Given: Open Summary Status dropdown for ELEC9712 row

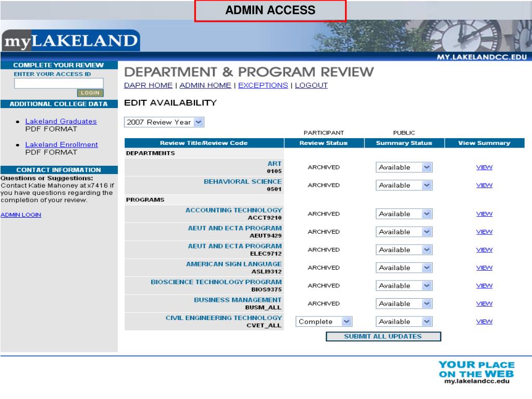Looking at the screenshot, I should point(404,250).
